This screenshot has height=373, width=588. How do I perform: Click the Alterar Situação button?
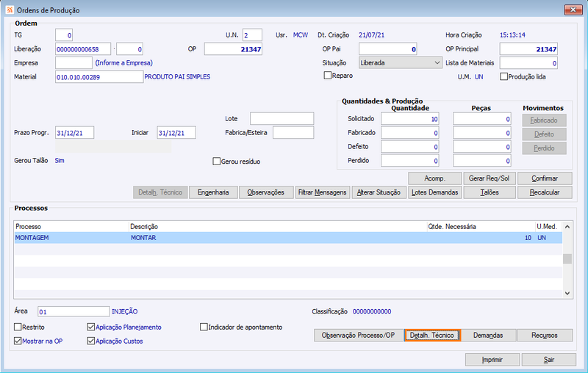tap(379, 192)
